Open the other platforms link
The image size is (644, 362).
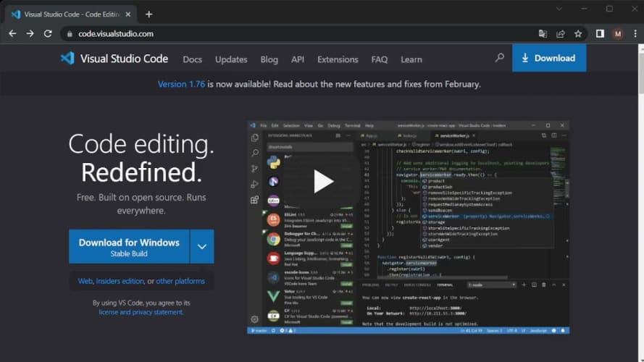coord(180,281)
